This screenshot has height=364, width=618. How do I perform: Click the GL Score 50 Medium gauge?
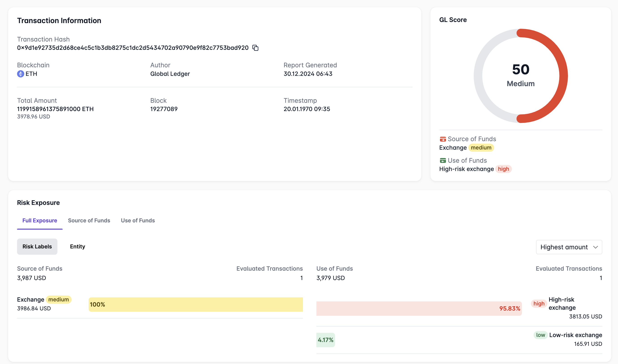pos(521,76)
